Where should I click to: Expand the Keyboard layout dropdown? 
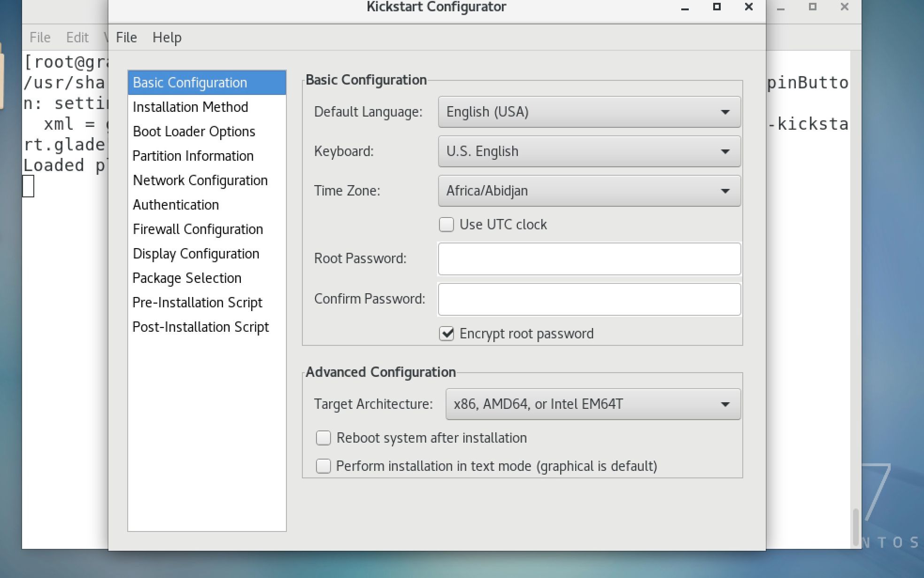[589, 151]
